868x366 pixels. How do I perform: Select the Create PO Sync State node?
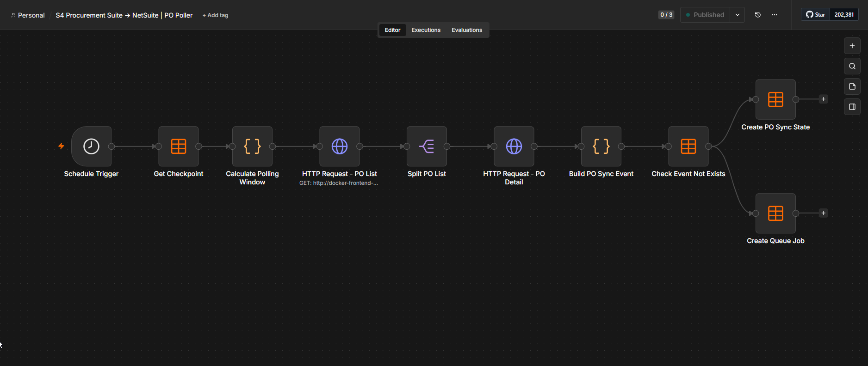(775, 99)
